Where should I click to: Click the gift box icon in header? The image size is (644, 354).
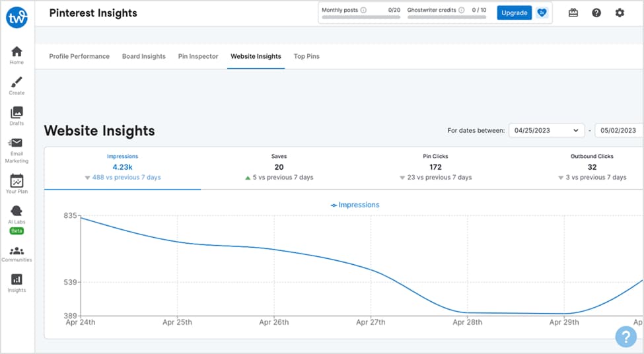[x=573, y=13]
